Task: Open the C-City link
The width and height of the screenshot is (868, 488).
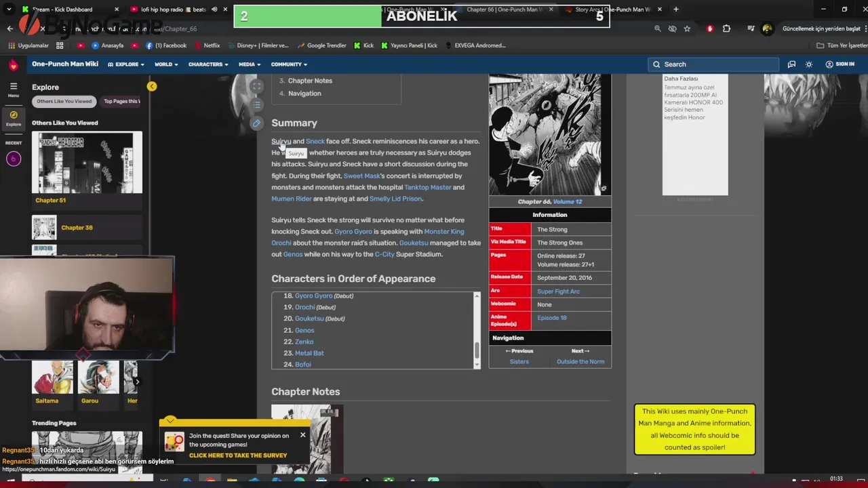Action: pos(384,254)
